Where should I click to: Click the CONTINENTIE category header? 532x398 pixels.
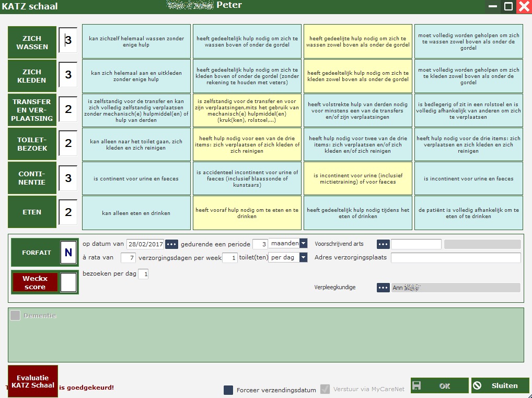click(32, 178)
